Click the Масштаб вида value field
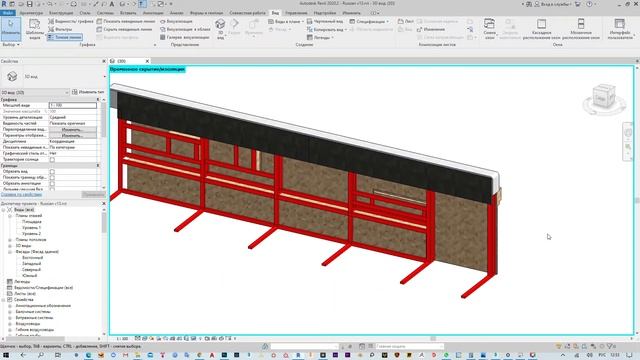This screenshot has height=360, width=640. [x=73, y=105]
